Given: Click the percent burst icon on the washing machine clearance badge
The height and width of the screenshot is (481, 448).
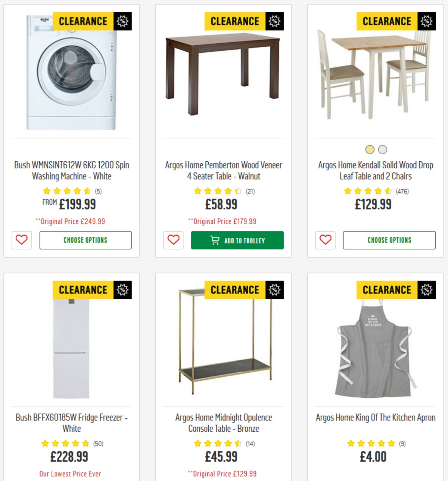Looking at the screenshot, I should click(122, 21).
